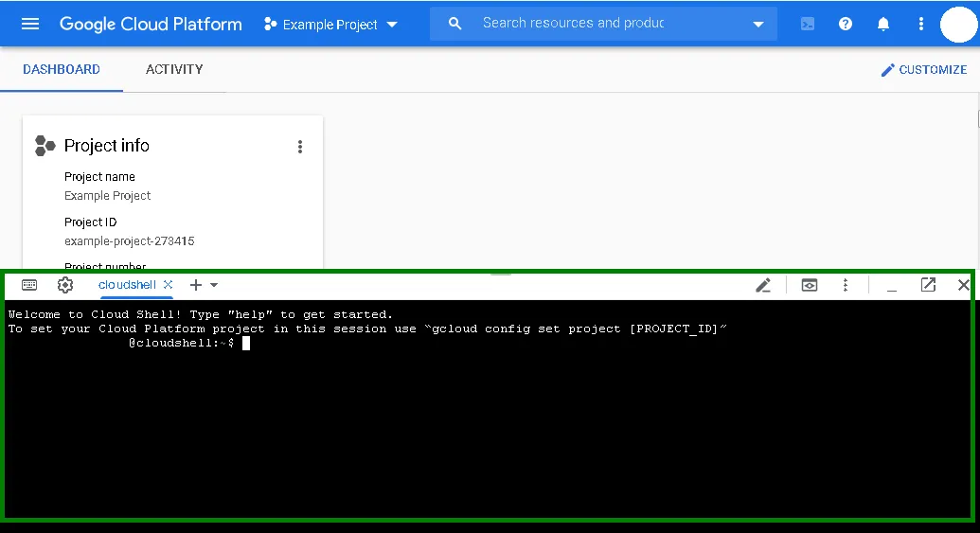This screenshot has width=980, height=533.
Task: Open the help question mark icon
Action: [845, 24]
